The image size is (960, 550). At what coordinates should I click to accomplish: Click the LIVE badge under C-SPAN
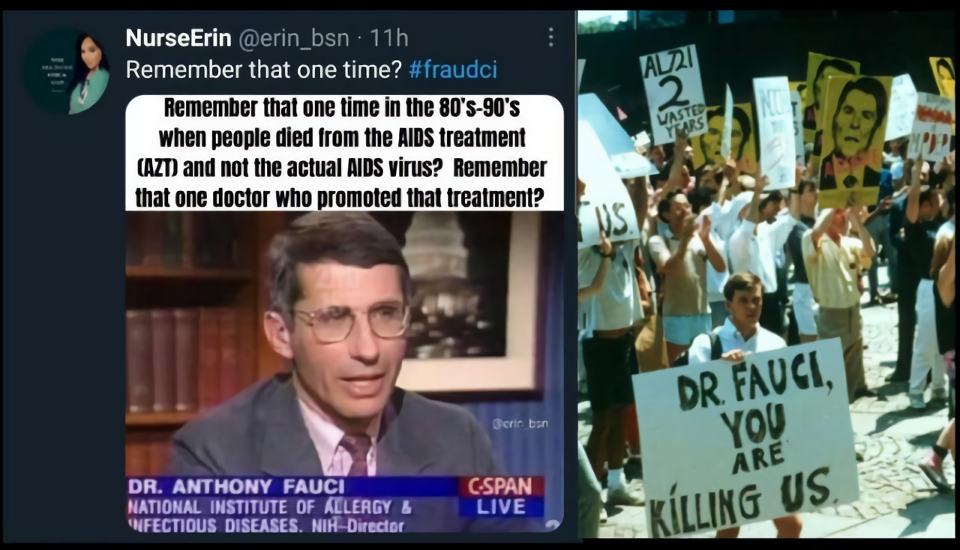click(501, 507)
